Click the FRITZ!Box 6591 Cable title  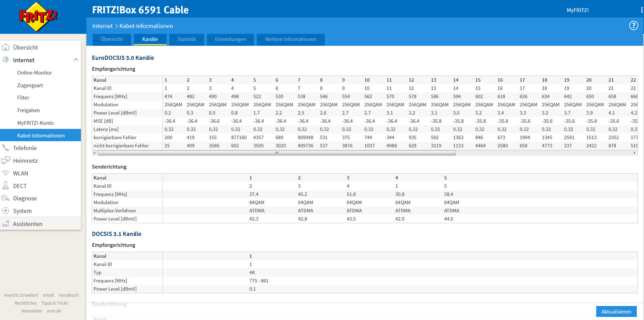[x=140, y=10]
